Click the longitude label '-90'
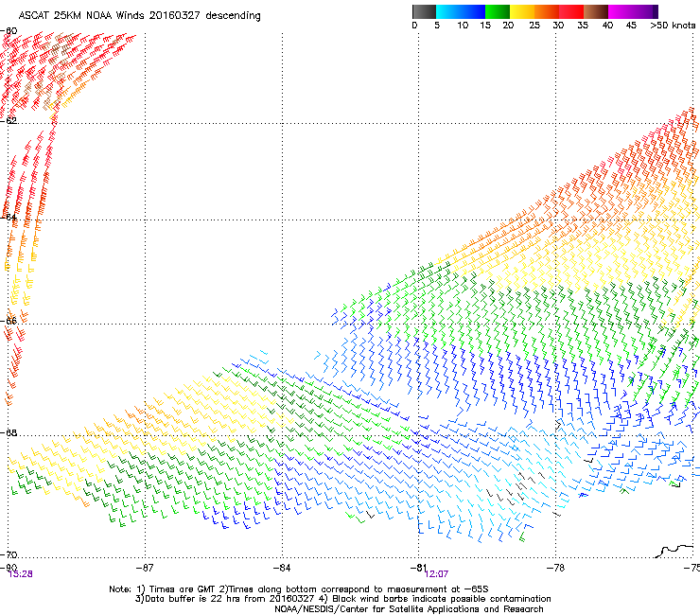 click(9, 568)
